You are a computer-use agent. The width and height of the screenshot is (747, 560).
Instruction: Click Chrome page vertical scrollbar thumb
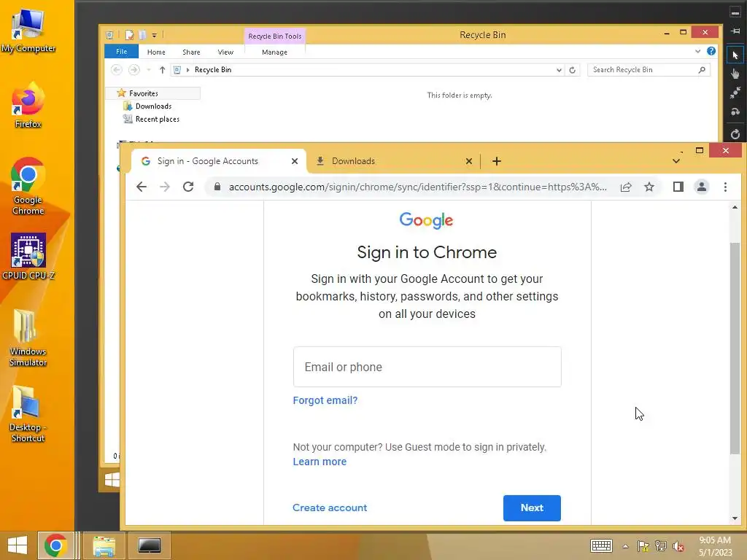coord(735,348)
